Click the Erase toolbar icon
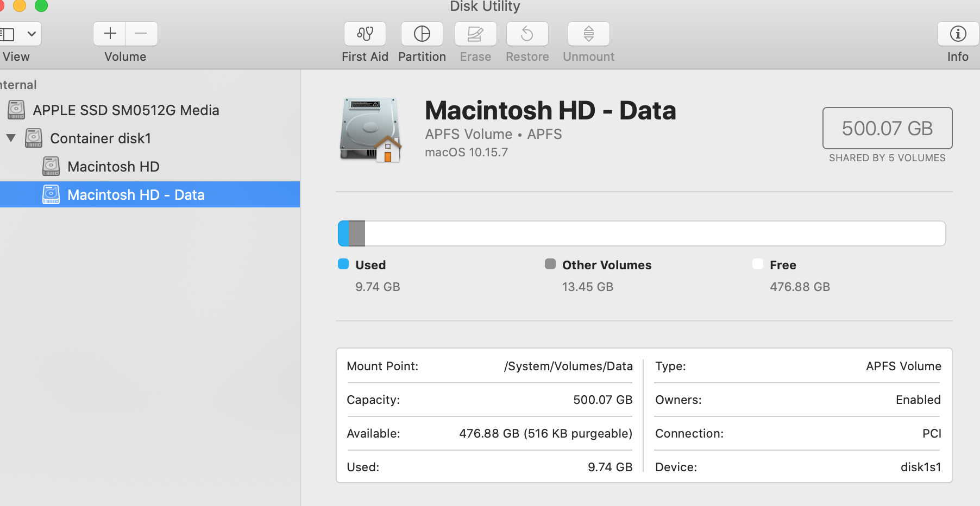980x506 pixels. point(476,34)
